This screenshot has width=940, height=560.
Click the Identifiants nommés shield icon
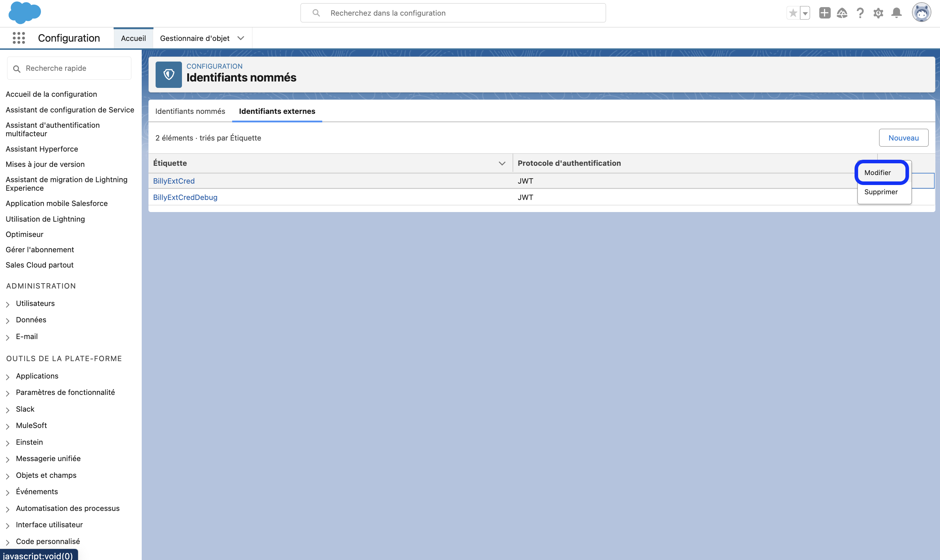[169, 75]
